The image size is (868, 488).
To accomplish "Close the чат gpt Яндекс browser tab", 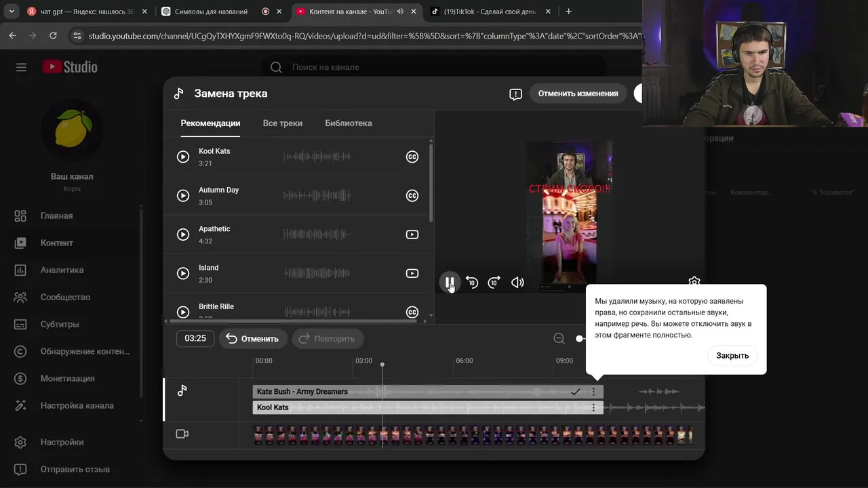I will coord(144,12).
